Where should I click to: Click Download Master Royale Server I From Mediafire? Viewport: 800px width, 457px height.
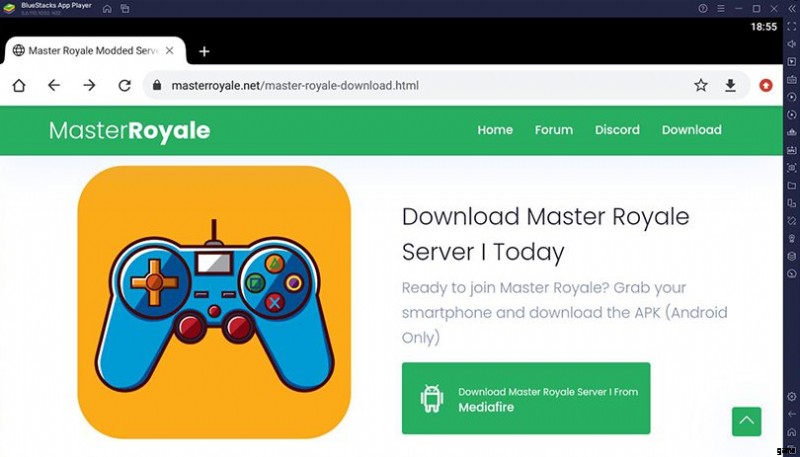526,398
